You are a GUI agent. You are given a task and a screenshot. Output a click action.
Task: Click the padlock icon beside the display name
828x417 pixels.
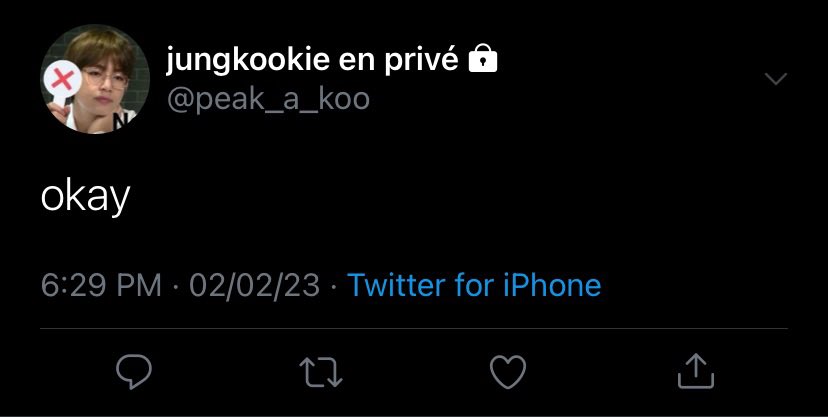(483, 58)
